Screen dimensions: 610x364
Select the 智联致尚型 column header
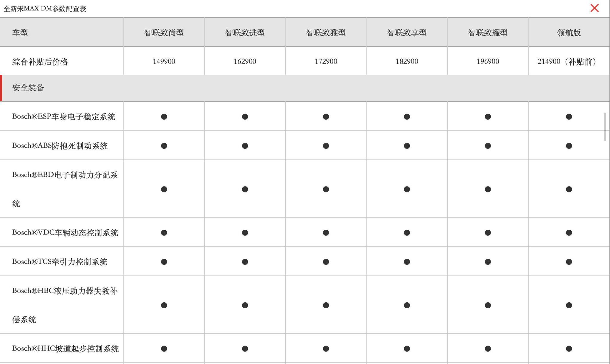pos(164,32)
